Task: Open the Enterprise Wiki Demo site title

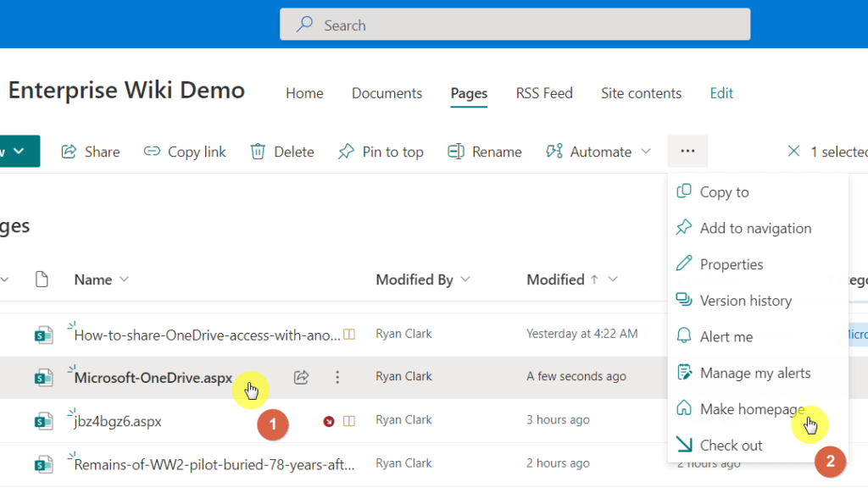Action: (x=126, y=90)
